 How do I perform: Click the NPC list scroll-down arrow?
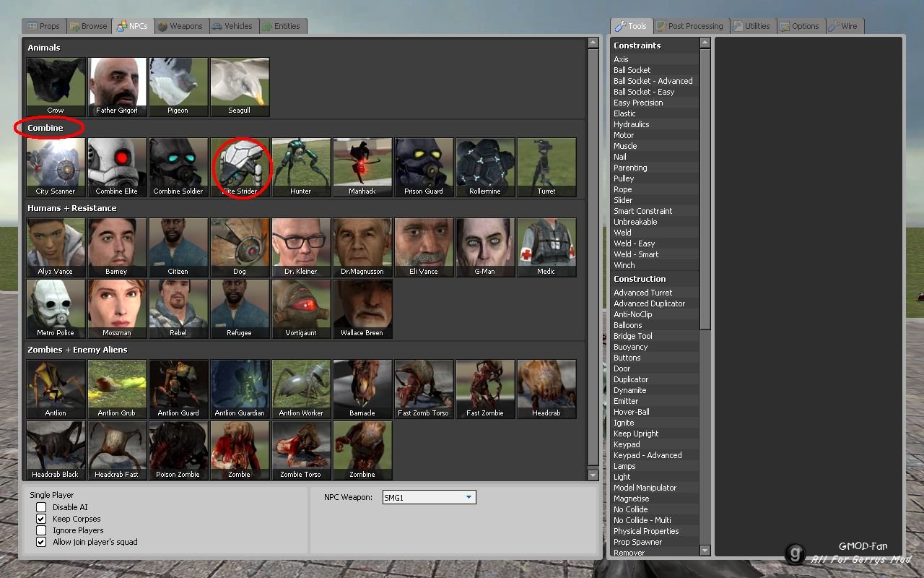593,475
